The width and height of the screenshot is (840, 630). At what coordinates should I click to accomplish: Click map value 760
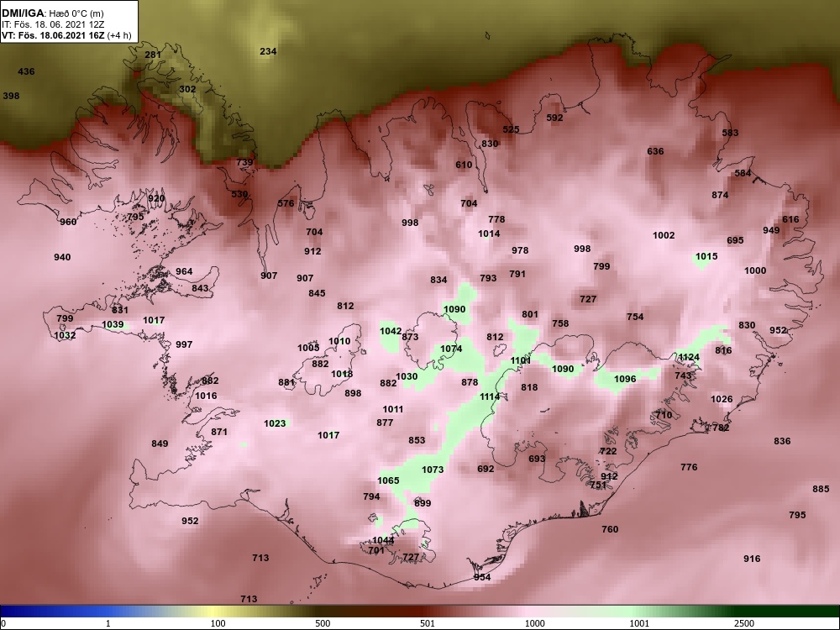click(x=610, y=529)
